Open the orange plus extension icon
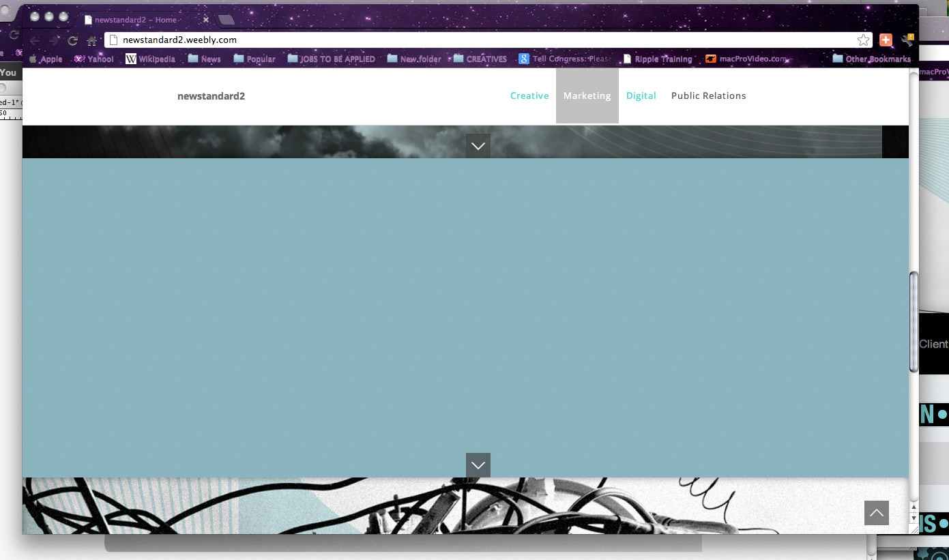949x560 pixels. pyautogui.click(x=886, y=40)
